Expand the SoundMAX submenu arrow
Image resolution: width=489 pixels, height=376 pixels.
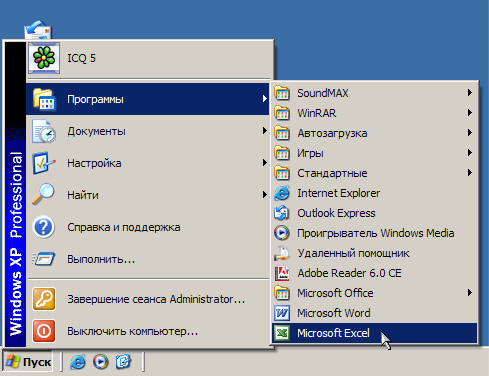click(x=470, y=92)
